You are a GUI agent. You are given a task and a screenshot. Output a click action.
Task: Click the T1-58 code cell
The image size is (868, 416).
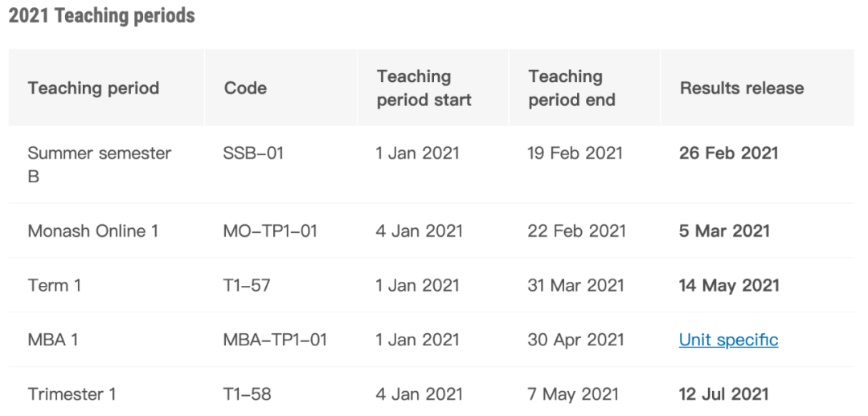(x=247, y=394)
